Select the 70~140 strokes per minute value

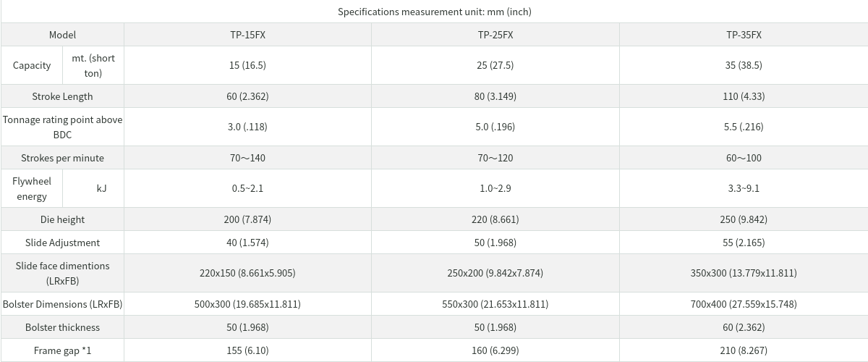click(x=247, y=158)
